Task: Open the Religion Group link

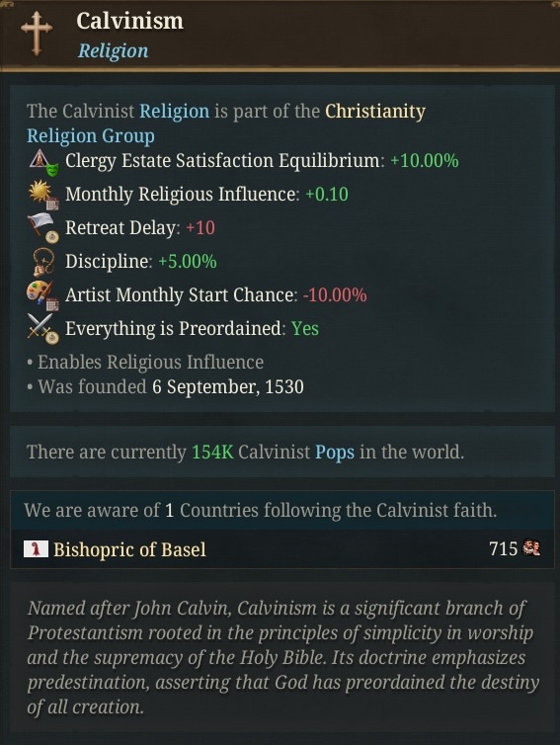Action: [91, 136]
